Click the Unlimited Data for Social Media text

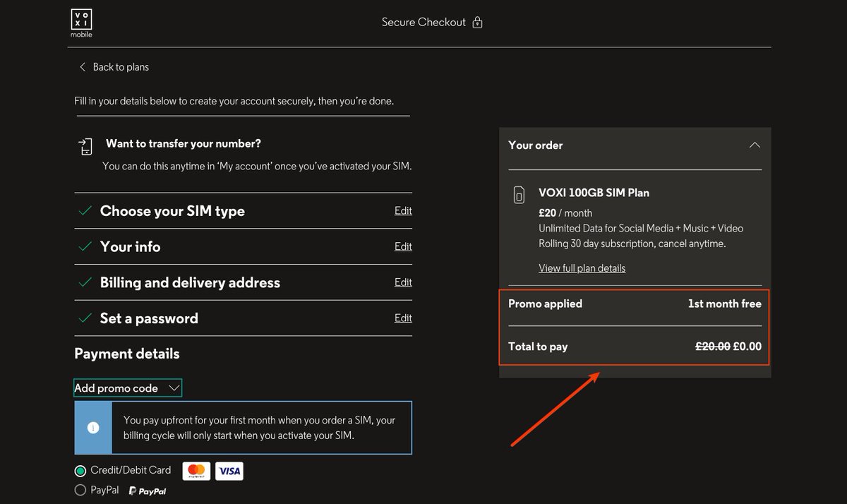[641, 229]
